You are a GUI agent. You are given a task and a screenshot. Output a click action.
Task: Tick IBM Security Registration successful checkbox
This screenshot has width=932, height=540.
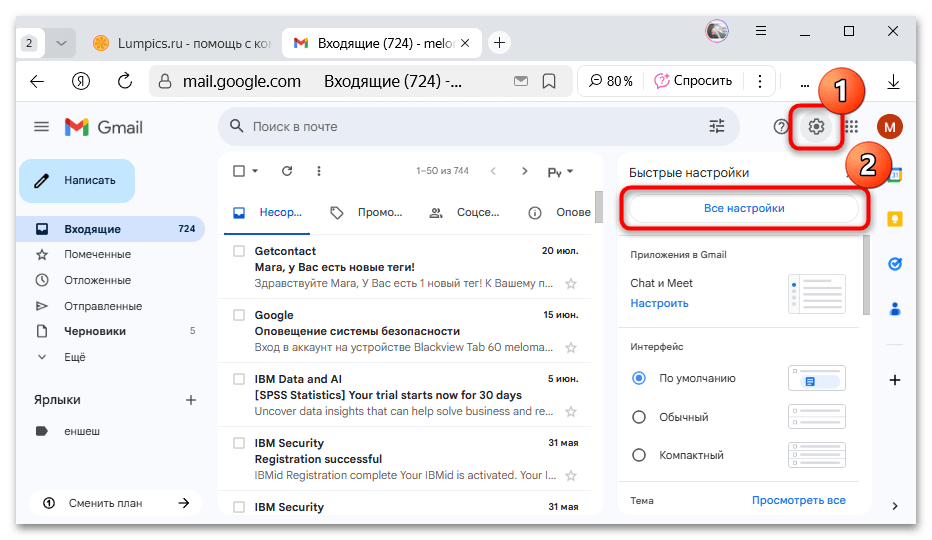pos(239,443)
